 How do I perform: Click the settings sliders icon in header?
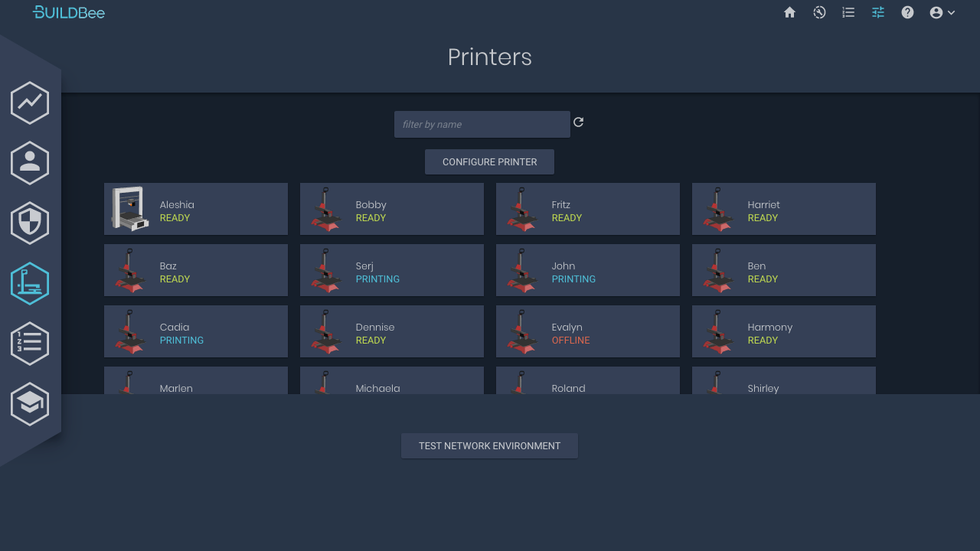click(x=877, y=12)
